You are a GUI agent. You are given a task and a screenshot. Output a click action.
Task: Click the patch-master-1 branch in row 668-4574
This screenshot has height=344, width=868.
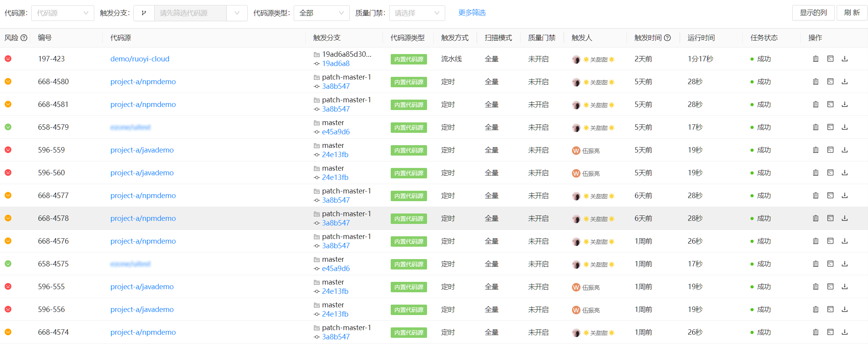347,327
